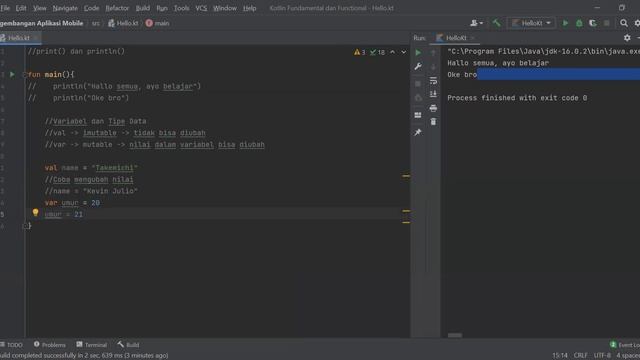Click the warnings count indicator
The height and width of the screenshot is (360, 640).
360,52
